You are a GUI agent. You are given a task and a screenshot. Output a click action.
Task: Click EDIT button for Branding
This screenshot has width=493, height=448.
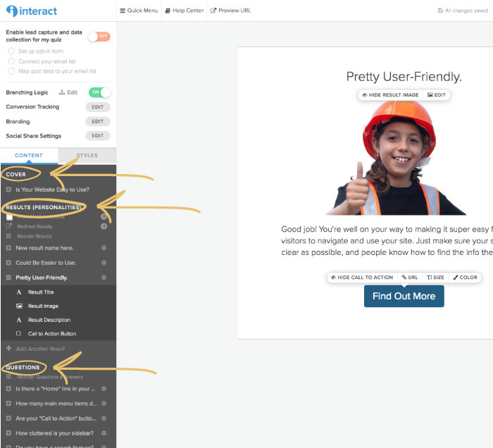97,121
